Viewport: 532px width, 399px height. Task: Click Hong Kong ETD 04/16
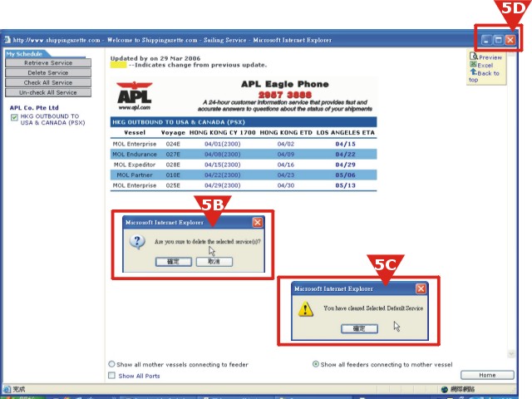[286, 165]
